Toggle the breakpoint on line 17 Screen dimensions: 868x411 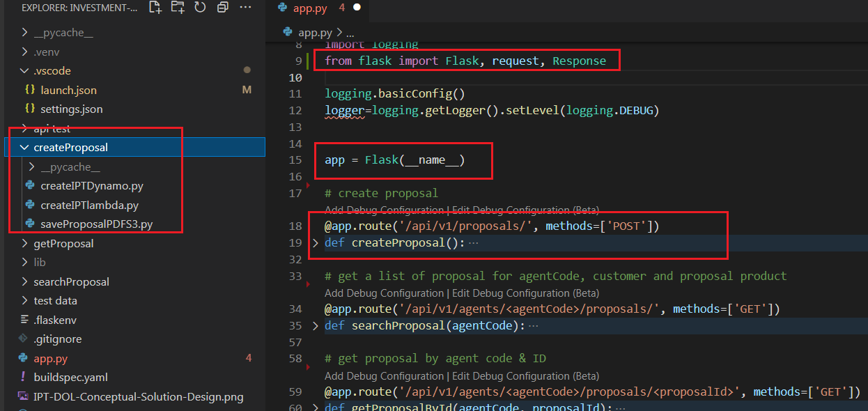tap(307, 193)
